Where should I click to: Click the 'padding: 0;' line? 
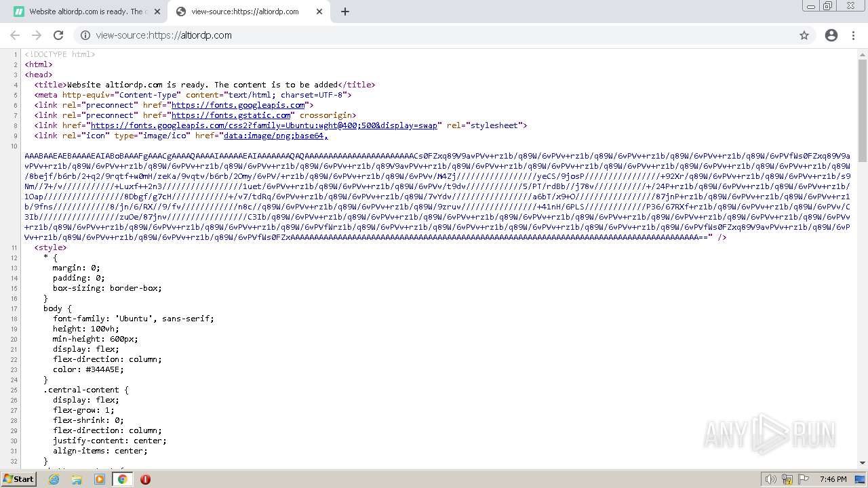79,278
